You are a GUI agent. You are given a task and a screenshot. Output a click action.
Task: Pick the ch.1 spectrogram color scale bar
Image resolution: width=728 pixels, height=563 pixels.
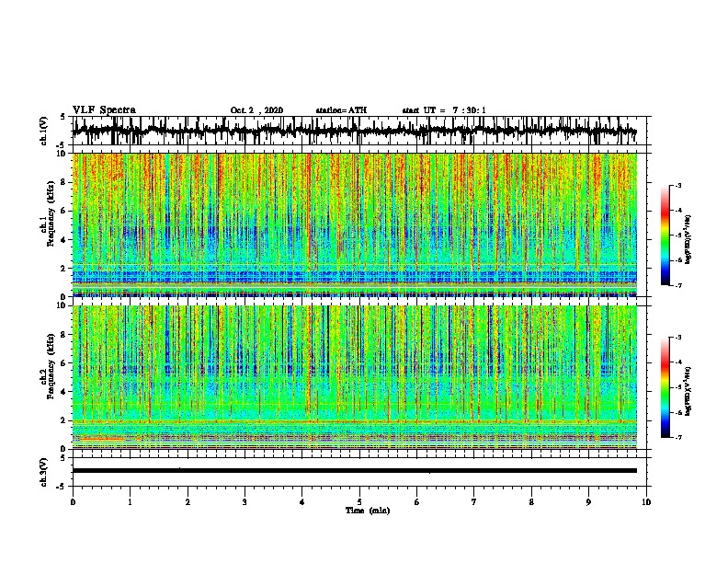(x=665, y=236)
